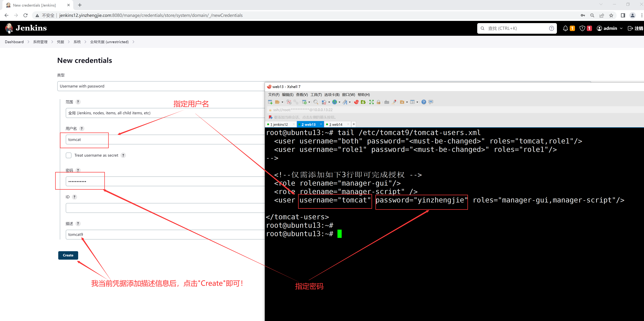Open the 工具(T) menu in Xshell

[316, 95]
